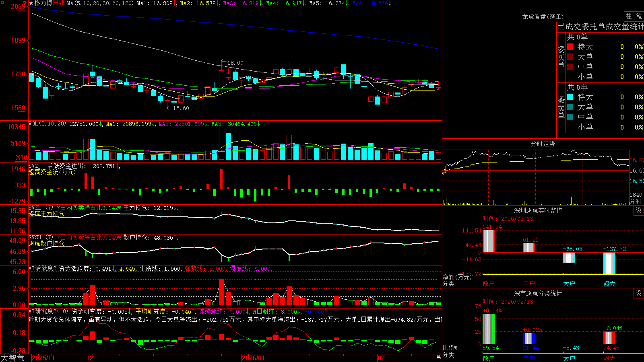
Task: Click the teal 中单 sell-order swatch
Action: [x=570, y=117]
